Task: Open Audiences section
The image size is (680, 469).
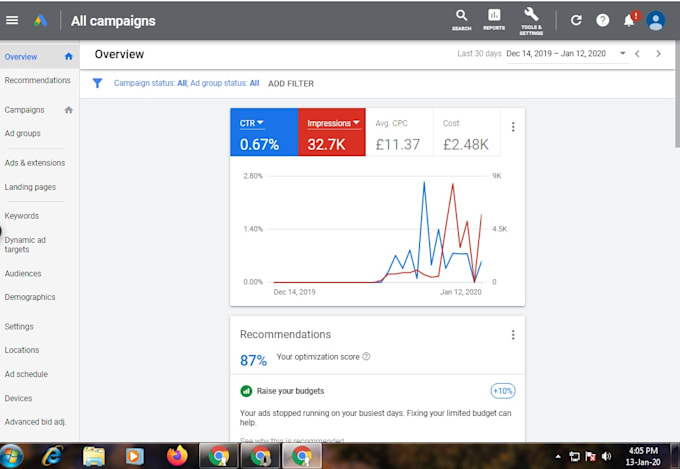Action: point(23,273)
